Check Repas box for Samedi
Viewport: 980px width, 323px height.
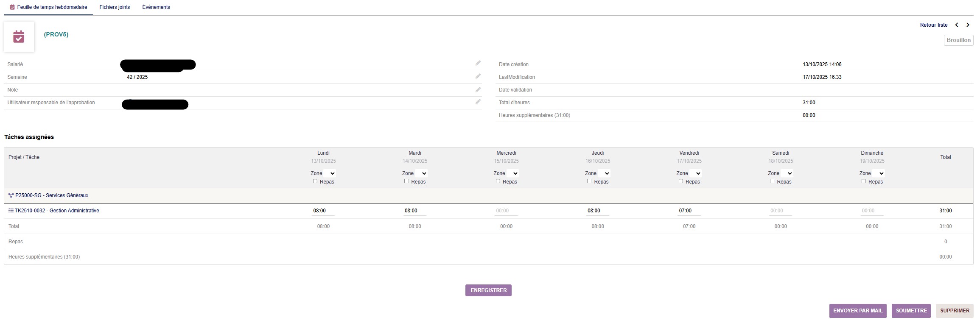point(772,181)
